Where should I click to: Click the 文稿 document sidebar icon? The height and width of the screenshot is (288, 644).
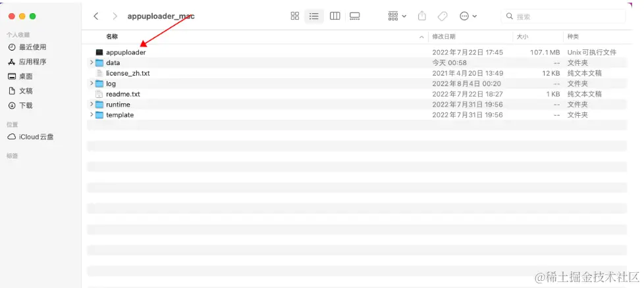coord(12,91)
